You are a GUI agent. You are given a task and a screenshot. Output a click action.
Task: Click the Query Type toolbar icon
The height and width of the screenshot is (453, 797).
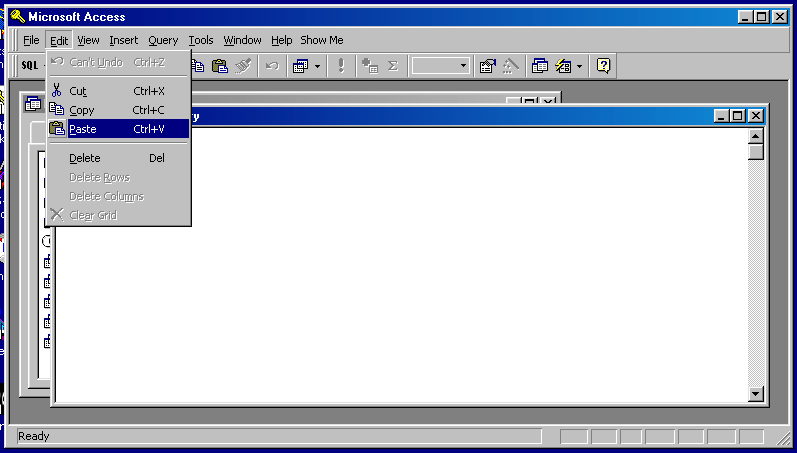point(300,66)
